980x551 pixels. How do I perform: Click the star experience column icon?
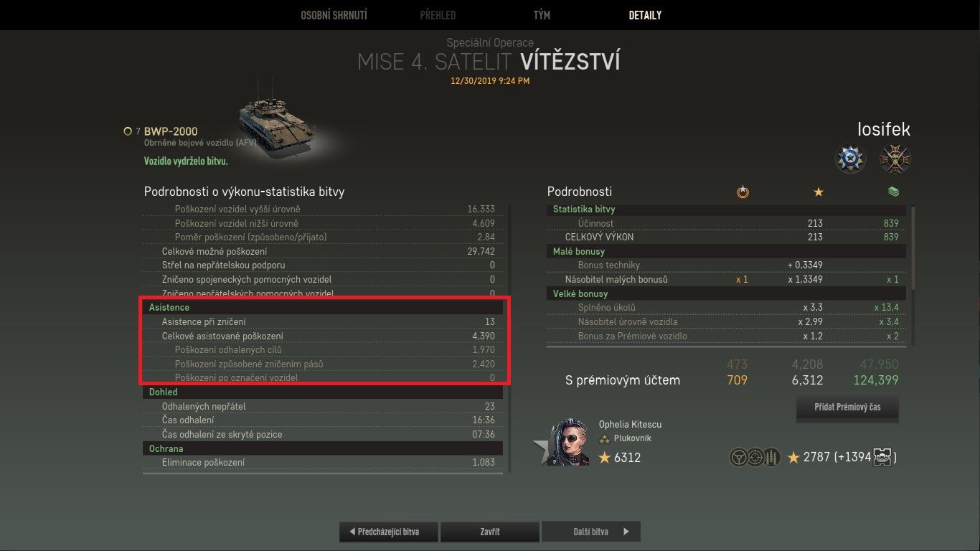click(x=819, y=192)
